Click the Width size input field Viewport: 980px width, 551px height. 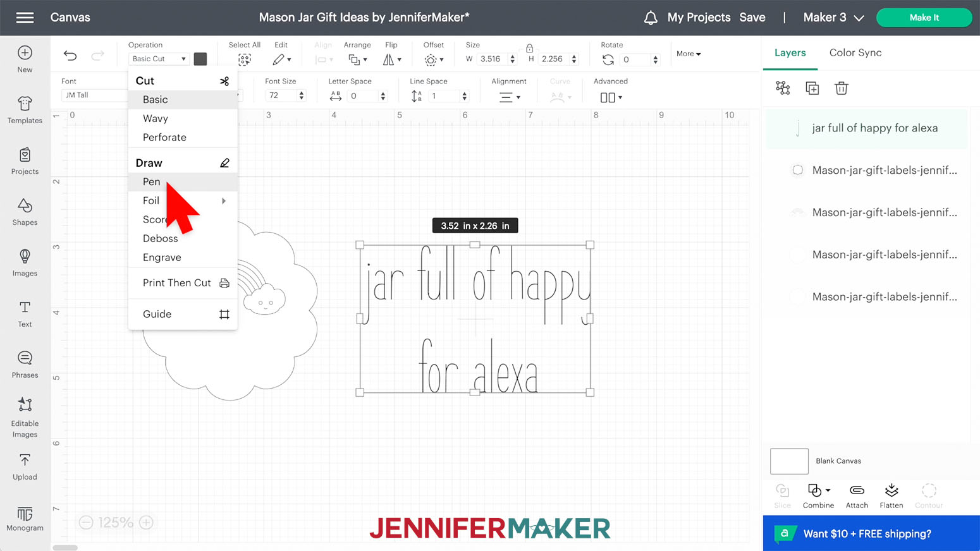pos(492,59)
